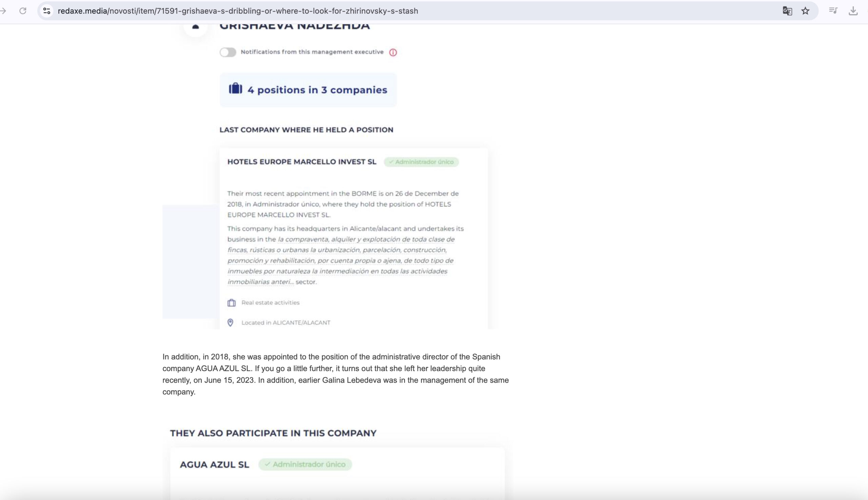Image resolution: width=868 pixels, height=500 pixels.
Task: Open the browser downloads icon
Action: pyautogui.click(x=853, y=11)
